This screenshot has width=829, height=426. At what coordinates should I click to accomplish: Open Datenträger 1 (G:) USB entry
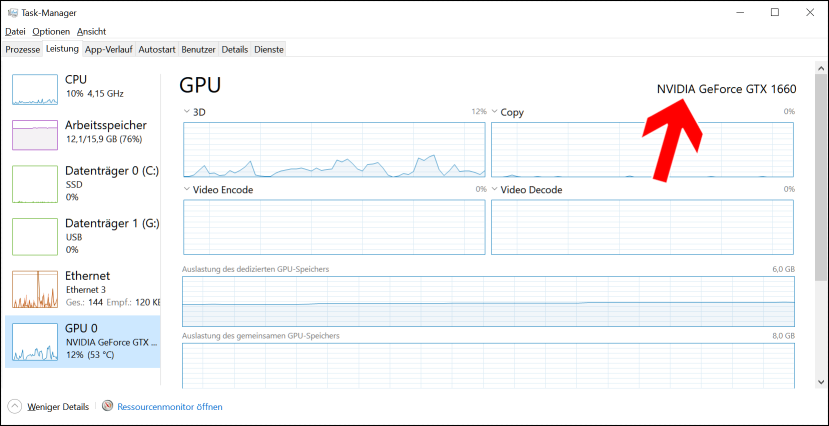(83, 236)
